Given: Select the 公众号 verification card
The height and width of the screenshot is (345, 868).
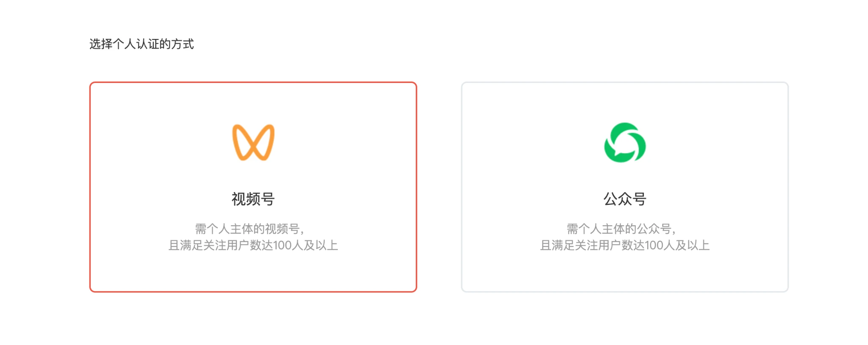Looking at the screenshot, I should pos(625,187).
